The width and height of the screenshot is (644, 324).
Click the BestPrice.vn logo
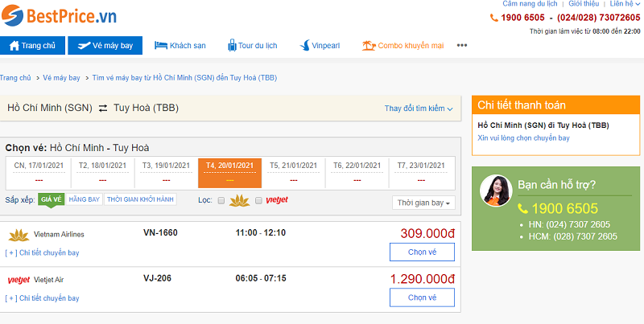click(x=59, y=15)
